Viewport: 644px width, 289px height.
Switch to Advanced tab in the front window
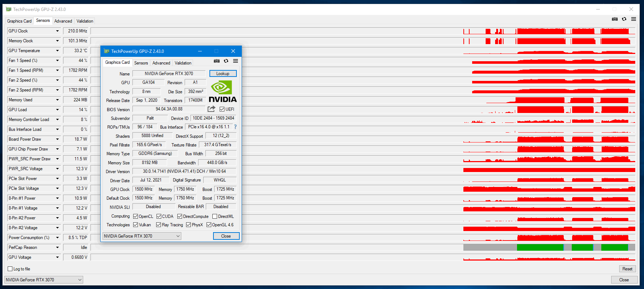coord(161,63)
